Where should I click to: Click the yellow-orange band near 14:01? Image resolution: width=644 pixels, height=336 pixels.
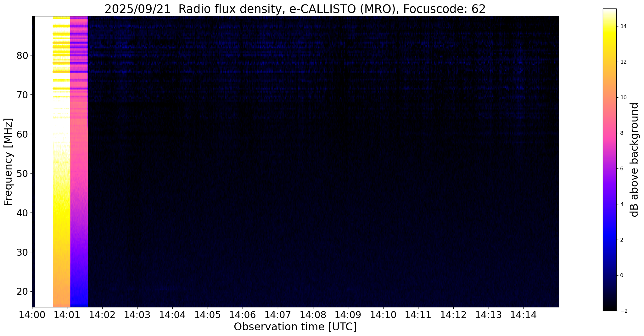tap(61, 162)
